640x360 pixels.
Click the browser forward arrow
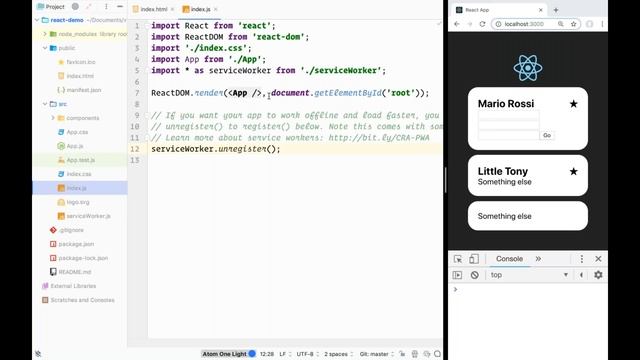point(469,24)
